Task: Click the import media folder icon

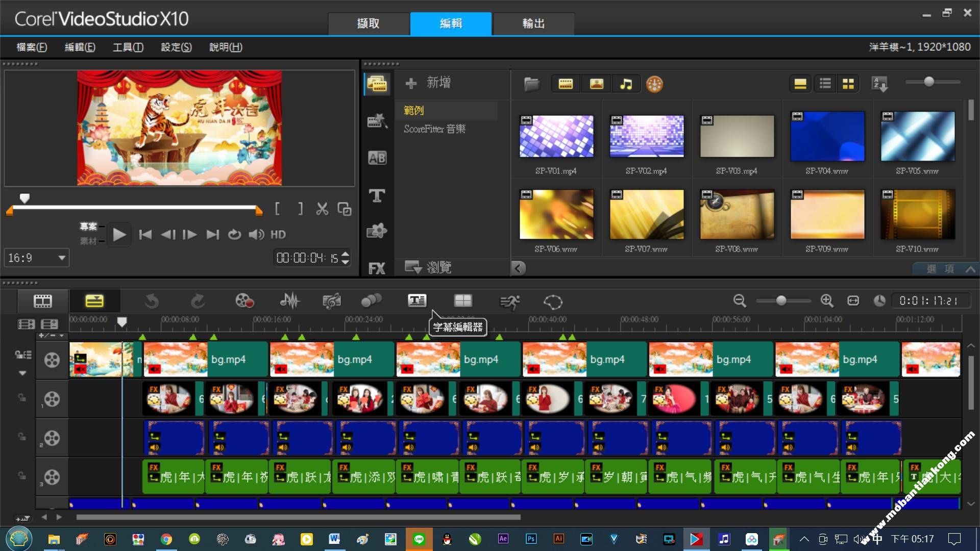Action: point(531,84)
